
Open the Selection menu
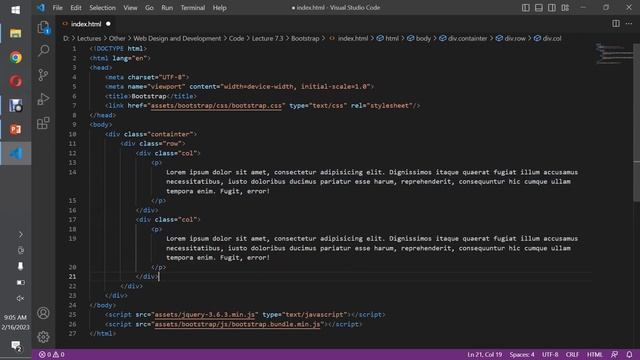point(102,8)
